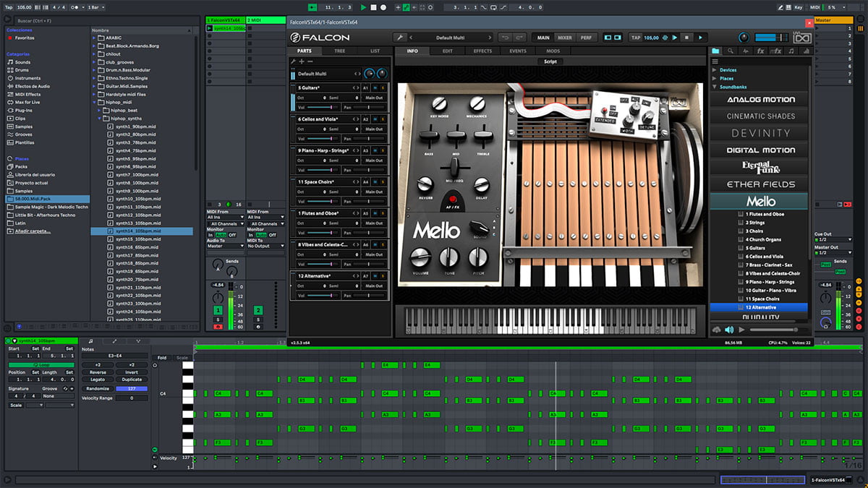
Task: Click the Reverse button in Notes panel
Action: tap(98, 372)
